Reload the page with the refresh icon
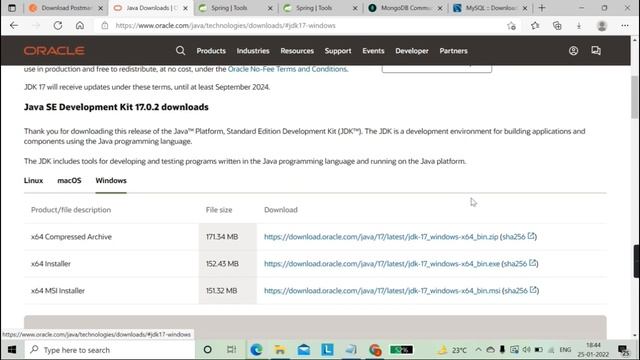 click(x=58, y=25)
